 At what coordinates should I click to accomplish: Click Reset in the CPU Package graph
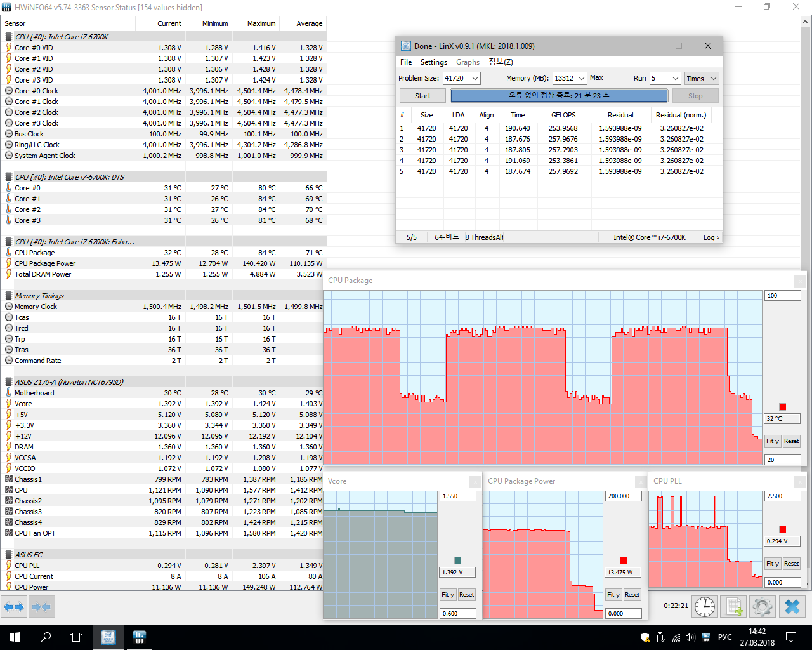(x=791, y=441)
